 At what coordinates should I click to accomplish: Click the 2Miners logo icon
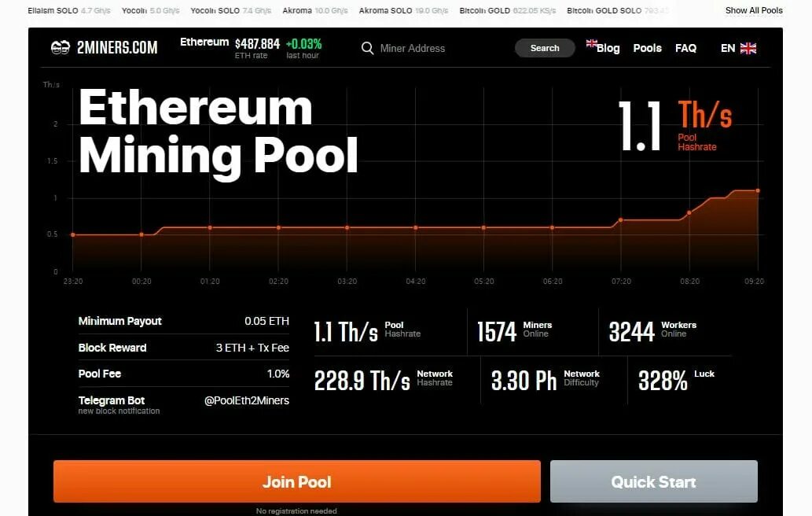click(x=60, y=48)
